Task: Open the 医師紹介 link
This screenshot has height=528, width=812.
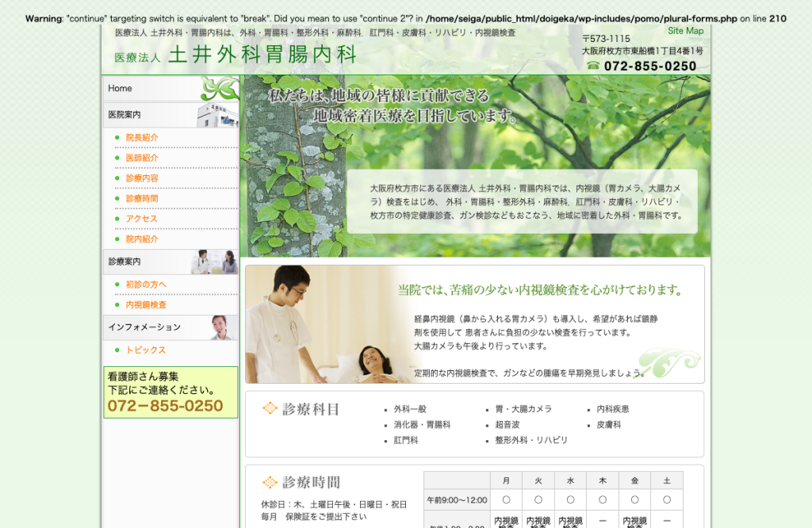Action: [x=142, y=158]
